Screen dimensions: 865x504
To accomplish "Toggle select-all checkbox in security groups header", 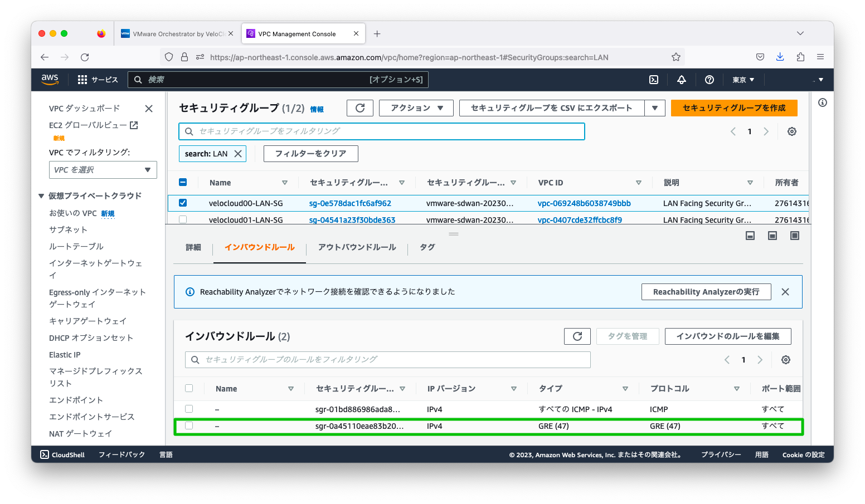I will coord(183,182).
